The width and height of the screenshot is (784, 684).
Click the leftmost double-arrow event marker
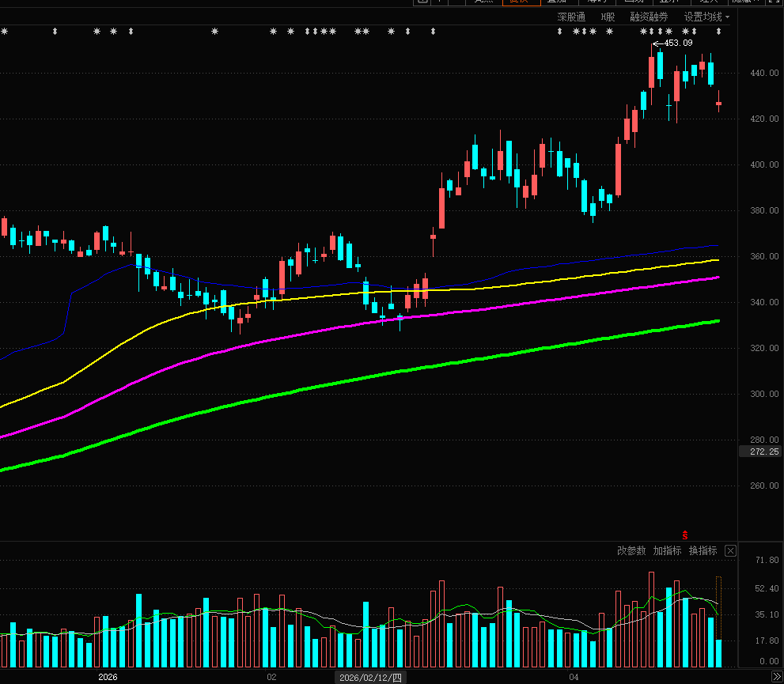point(55,32)
